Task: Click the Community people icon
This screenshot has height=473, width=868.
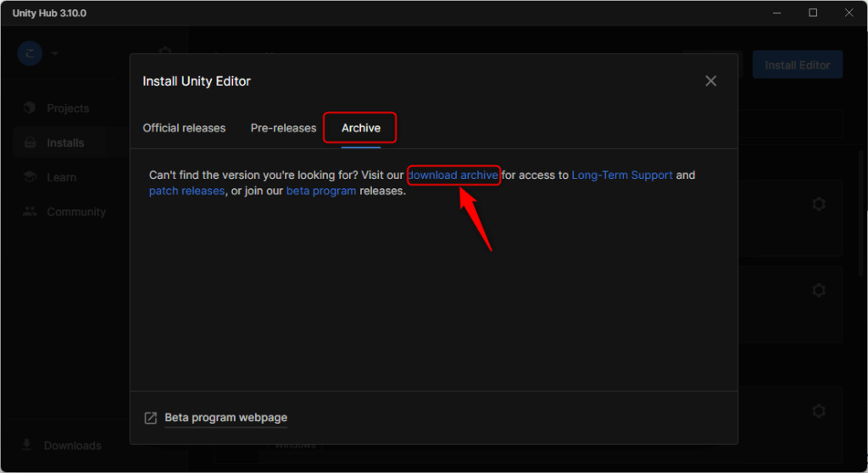Action: [x=31, y=212]
